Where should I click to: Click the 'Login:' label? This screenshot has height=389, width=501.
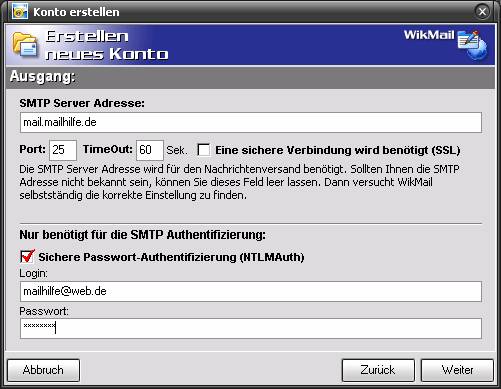pos(33,273)
